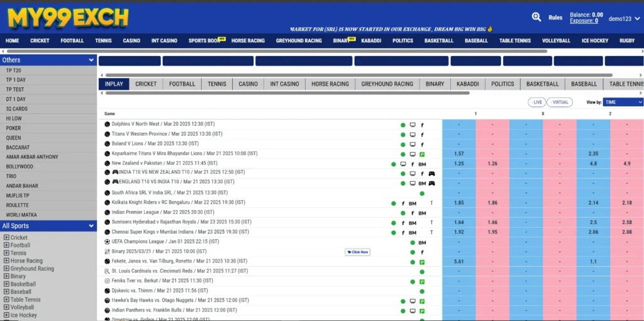Click gamepad icon in India T10 vs New Zealand T10 row

point(431,174)
